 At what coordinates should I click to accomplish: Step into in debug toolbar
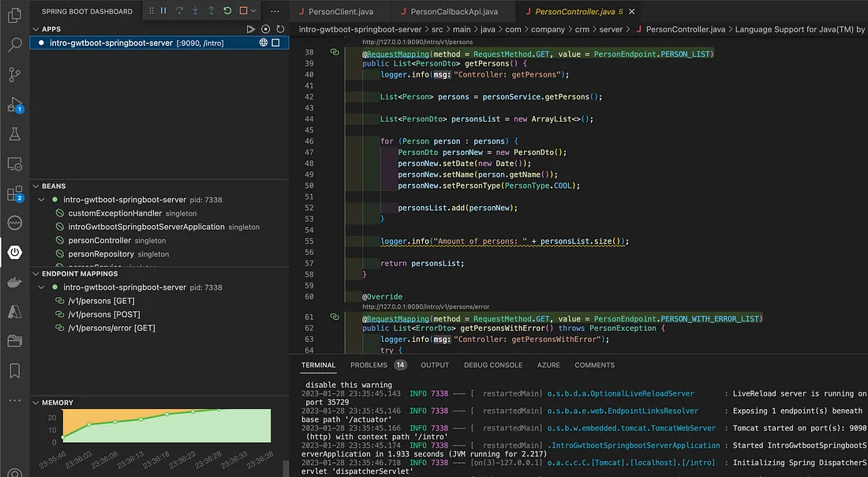point(196,10)
